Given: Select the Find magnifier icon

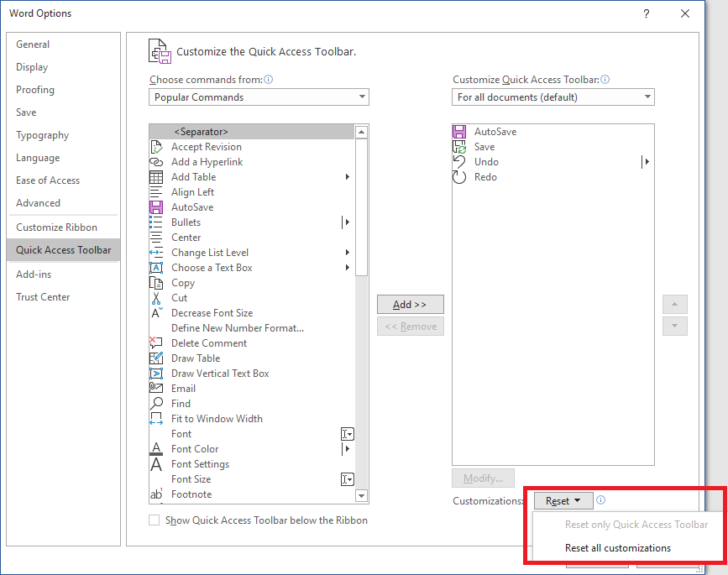Looking at the screenshot, I should pyautogui.click(x=156, y=403).
